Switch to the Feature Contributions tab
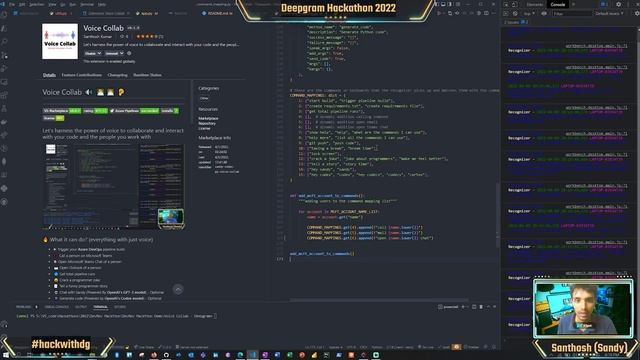Viewport: 640px width, 360px height. (82, 75)
